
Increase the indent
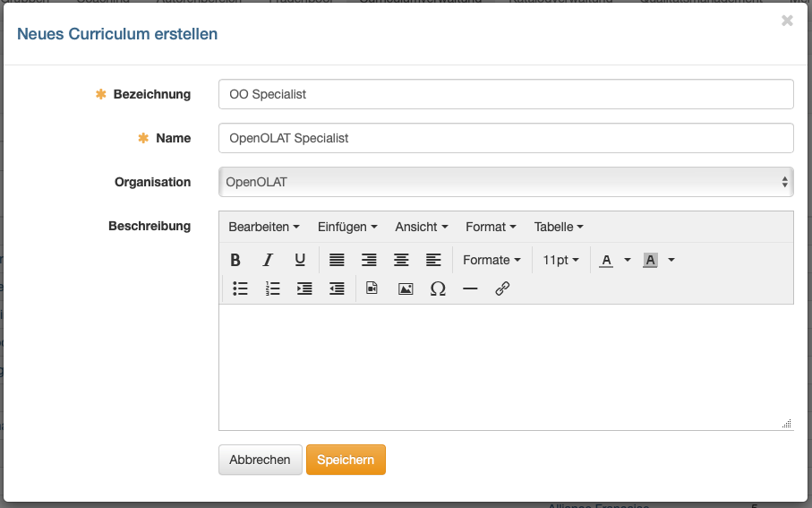304,288
